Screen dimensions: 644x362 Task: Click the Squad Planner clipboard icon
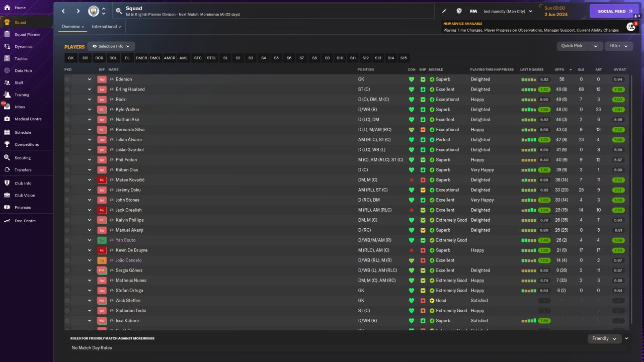[x=7, y=34]
